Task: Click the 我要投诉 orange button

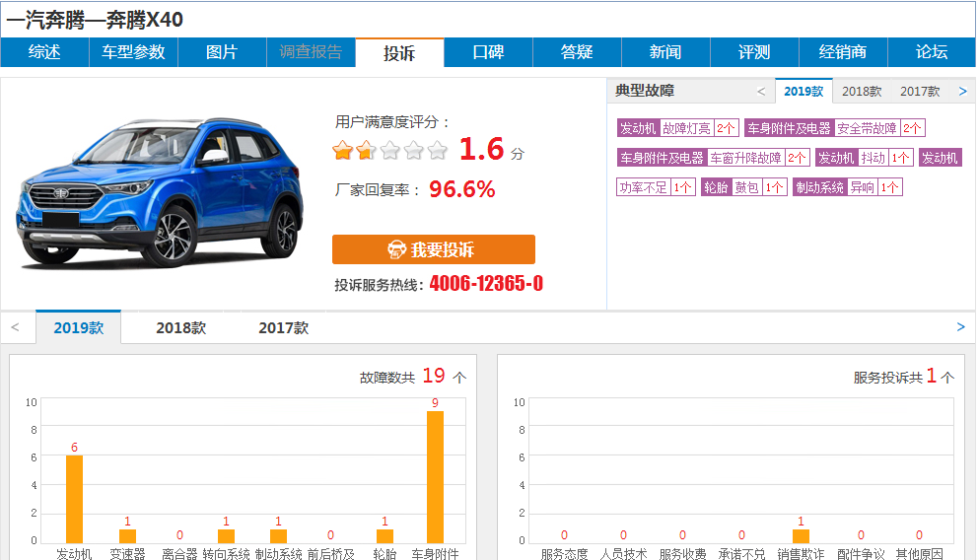Action: pyautogui.click(x=434, y=249)
